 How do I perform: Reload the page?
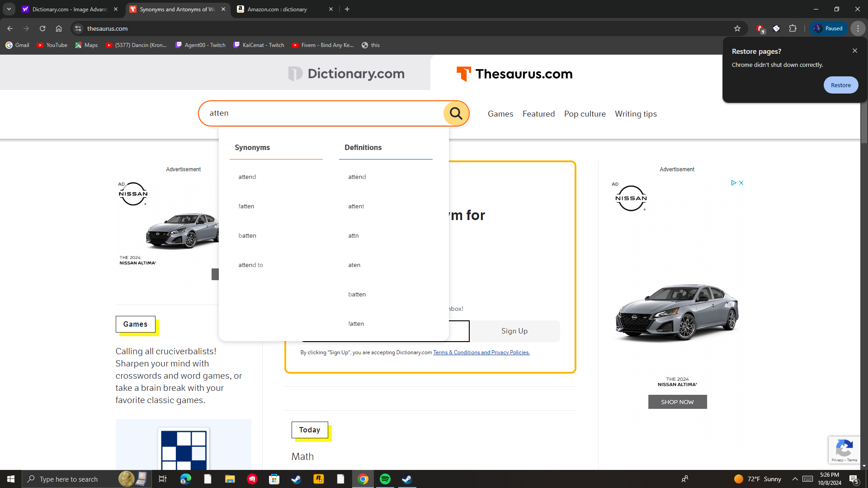click(42, 28)
